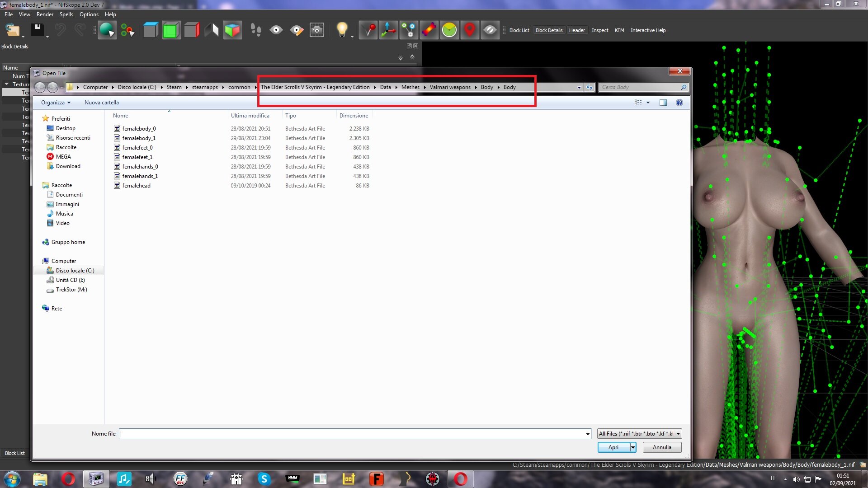Click the saved view eye icon

(x=276, y=30)
